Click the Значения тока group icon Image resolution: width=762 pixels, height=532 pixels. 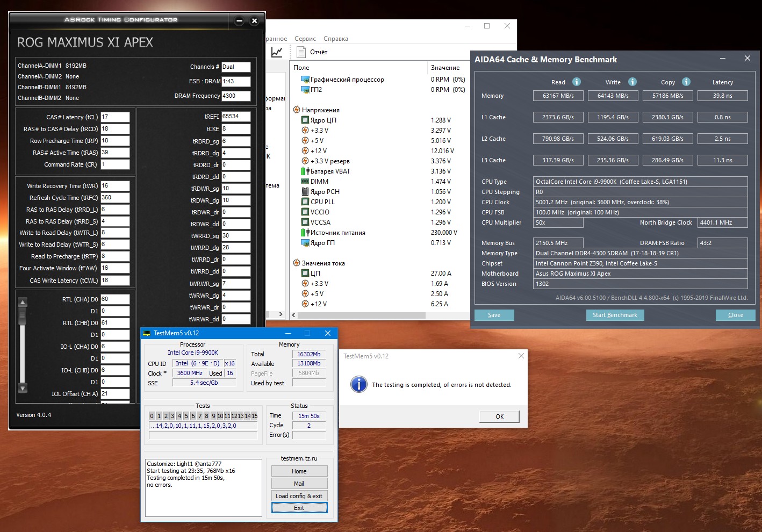coord(296,263)
